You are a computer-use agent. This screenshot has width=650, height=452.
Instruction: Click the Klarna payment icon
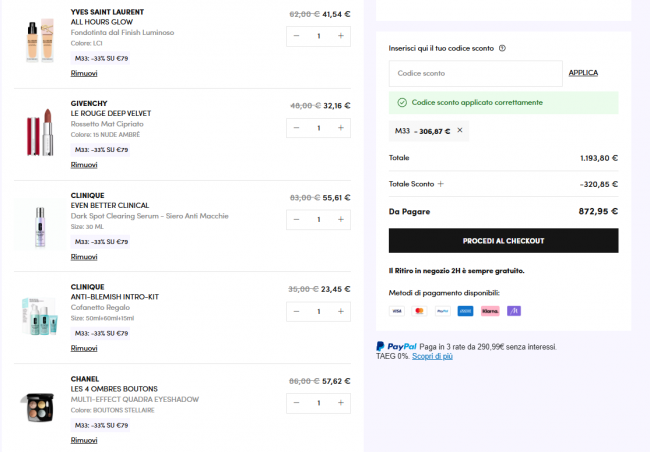click(x=490, y=311)
